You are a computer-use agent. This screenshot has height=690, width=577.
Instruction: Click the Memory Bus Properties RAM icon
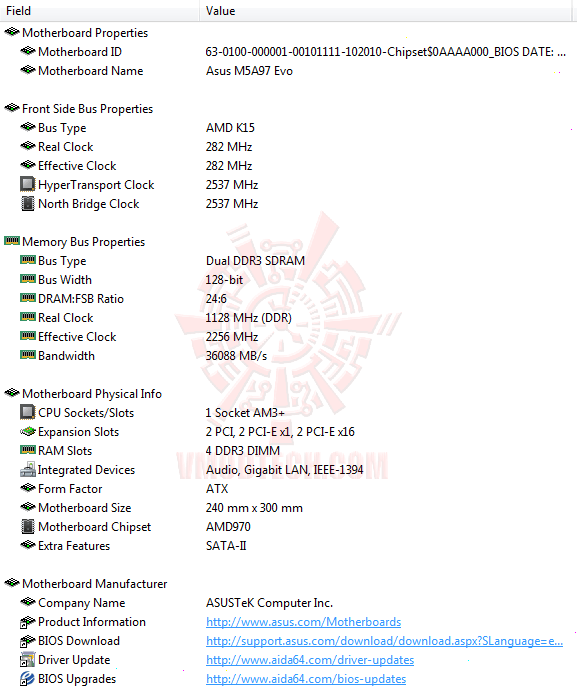[12, 241]
